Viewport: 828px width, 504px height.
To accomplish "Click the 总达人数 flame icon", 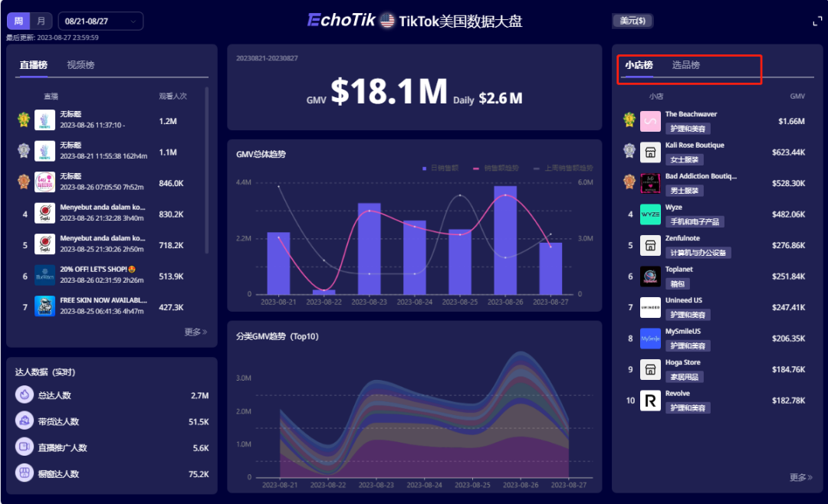I will (25, 394).
